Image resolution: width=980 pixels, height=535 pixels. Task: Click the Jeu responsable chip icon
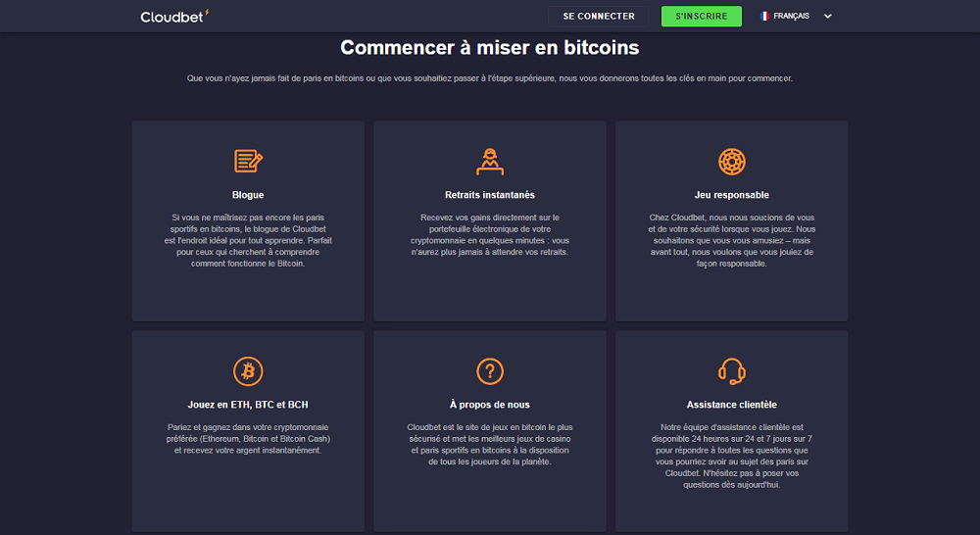732,162
